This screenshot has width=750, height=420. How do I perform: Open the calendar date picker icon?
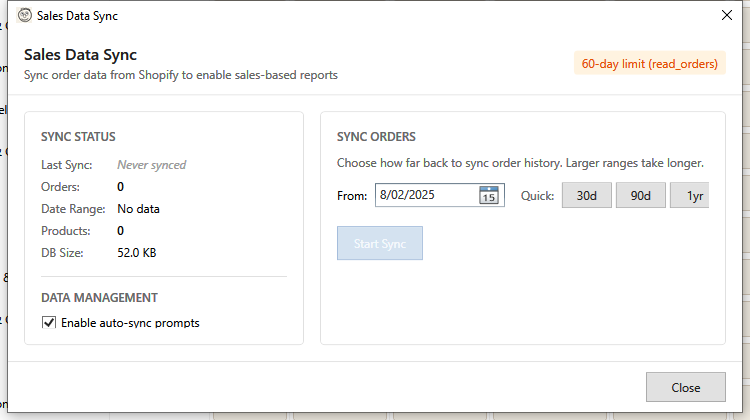click(x=488, y=195)
